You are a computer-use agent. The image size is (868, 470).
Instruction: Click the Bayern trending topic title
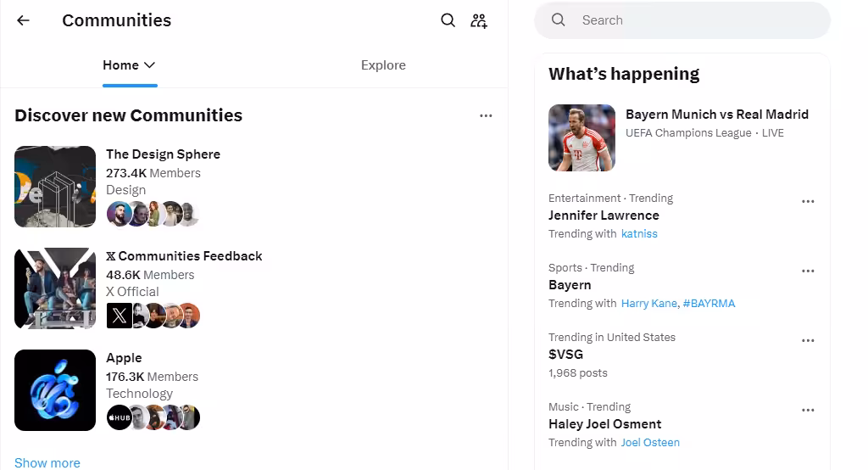tap(570, 285)
